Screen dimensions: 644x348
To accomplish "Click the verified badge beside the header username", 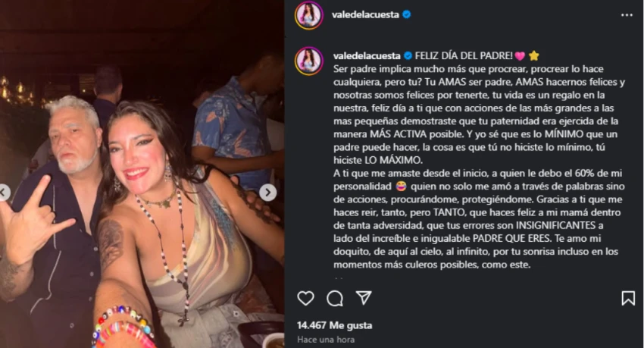I will coord(407,15).
